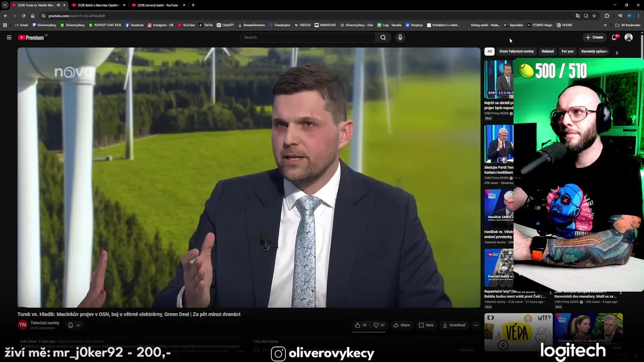Click the Create button

(x=594, y=37)
